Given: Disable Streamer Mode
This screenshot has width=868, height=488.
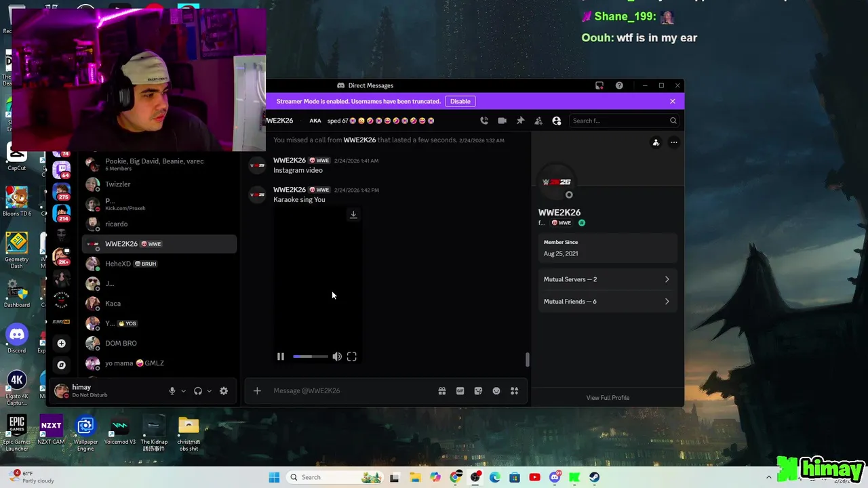Looking at the screenshot, I should pos(460,101).
